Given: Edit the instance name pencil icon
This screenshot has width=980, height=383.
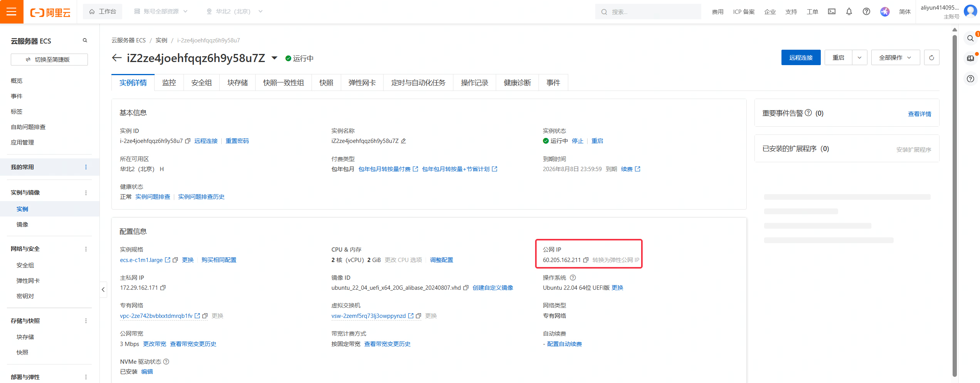Looking at the screenshot, I should [403, 141].
